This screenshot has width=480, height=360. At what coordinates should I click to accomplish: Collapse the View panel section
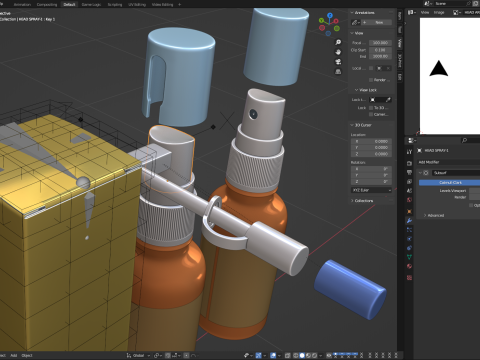[x=352, y=33]
